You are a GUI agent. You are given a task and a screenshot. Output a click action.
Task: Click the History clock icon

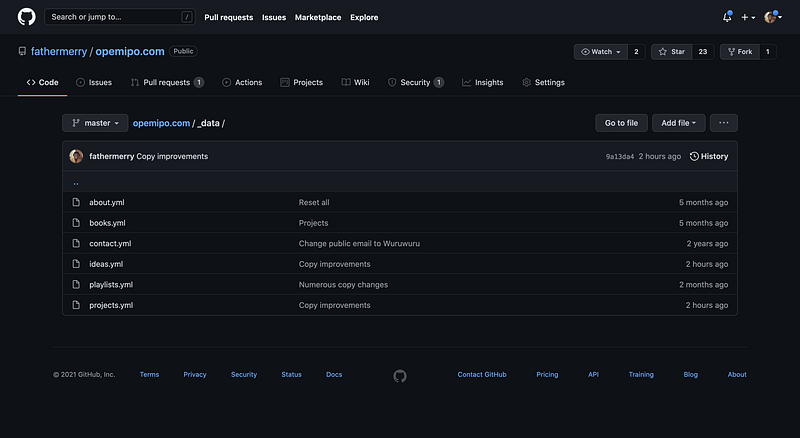click(694, 157)
